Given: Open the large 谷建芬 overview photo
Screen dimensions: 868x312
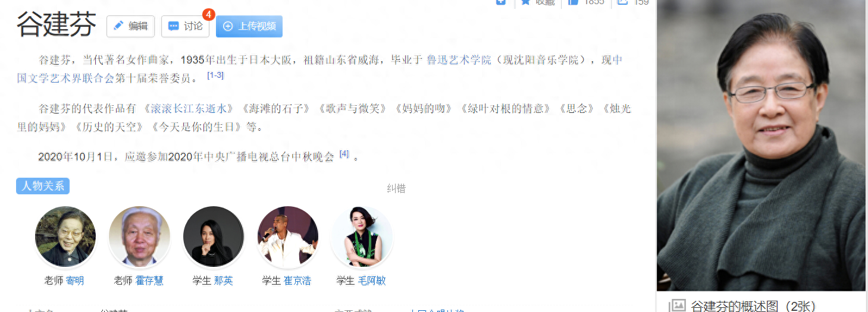Looking at the screenshot, I should [x=762, y=145].
